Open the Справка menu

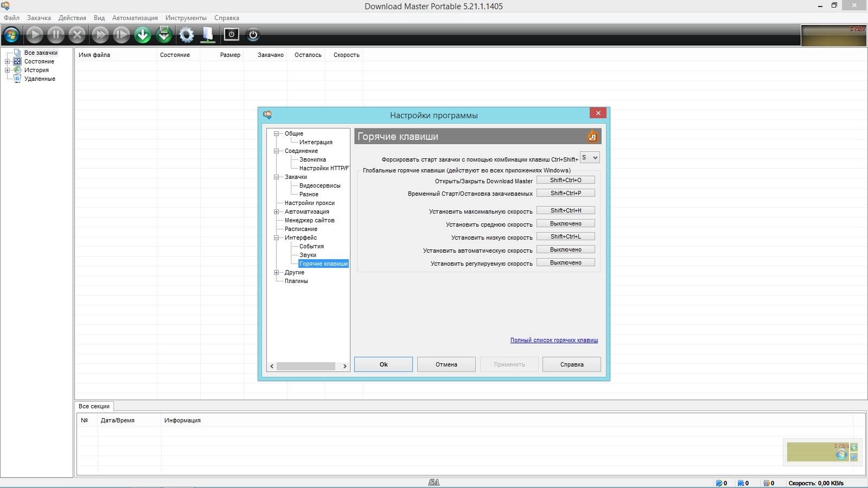(227, 18)
